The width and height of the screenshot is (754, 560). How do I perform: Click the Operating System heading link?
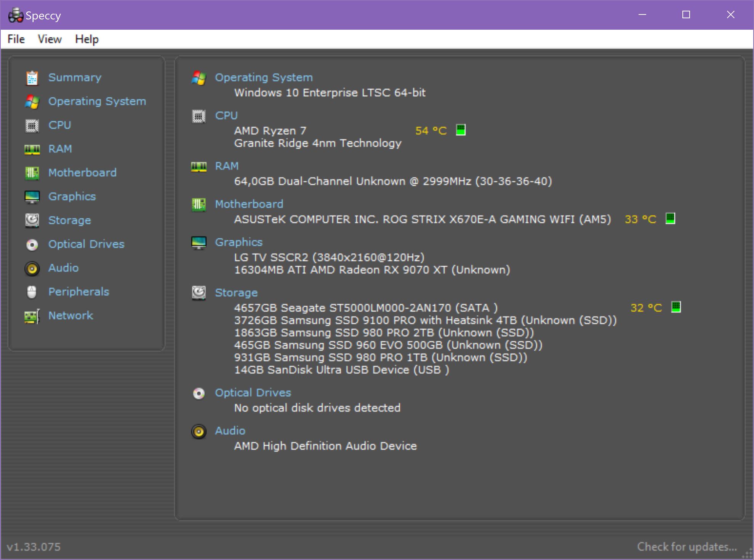click(264, 78)
